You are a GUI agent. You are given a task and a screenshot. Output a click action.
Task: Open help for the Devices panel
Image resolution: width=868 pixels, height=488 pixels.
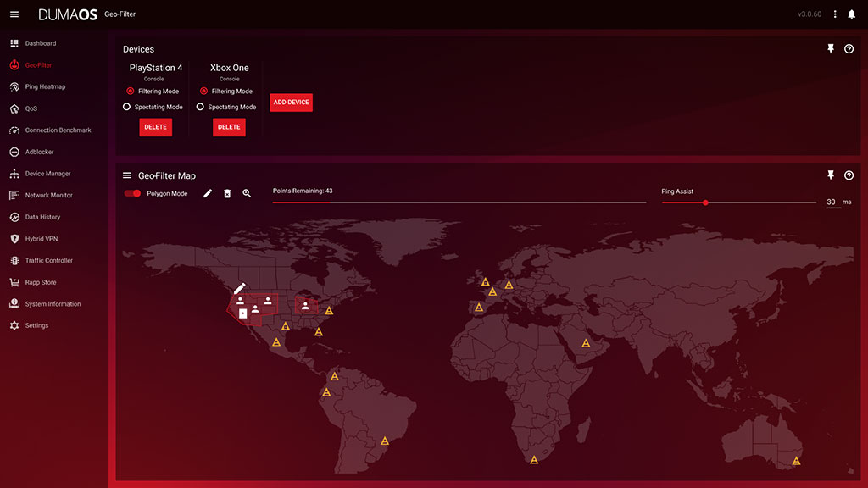click(x=849, y=48)
